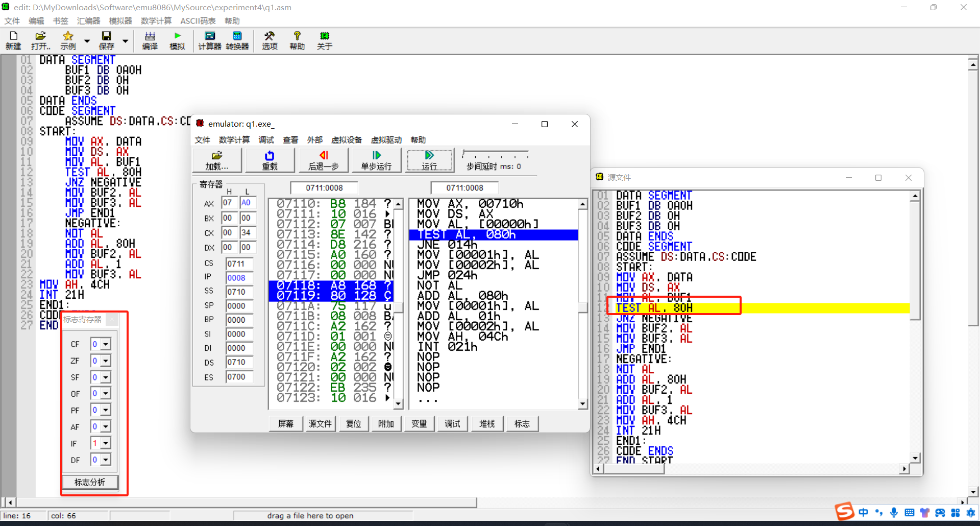980x526 pixels.
Task: Open DF flag dropdown
Action: coord(106,460)
